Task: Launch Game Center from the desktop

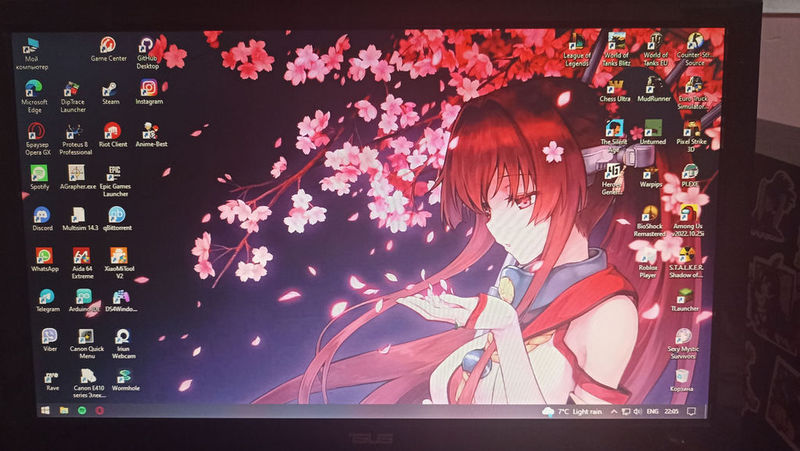Action: pyautogui.click(x=108, y=49)
